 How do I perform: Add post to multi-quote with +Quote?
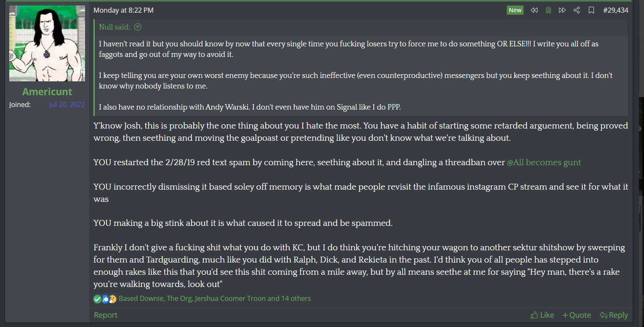coord(577,315)
